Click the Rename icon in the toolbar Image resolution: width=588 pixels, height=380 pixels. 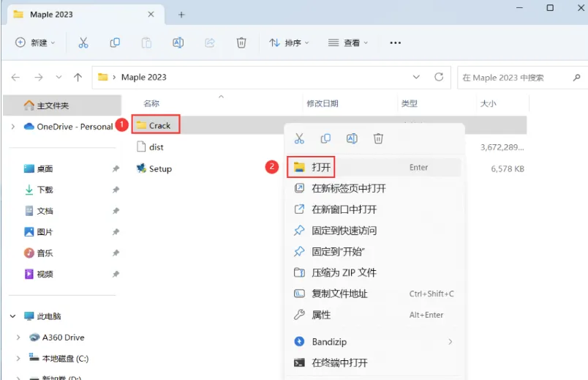coord(178,42)
